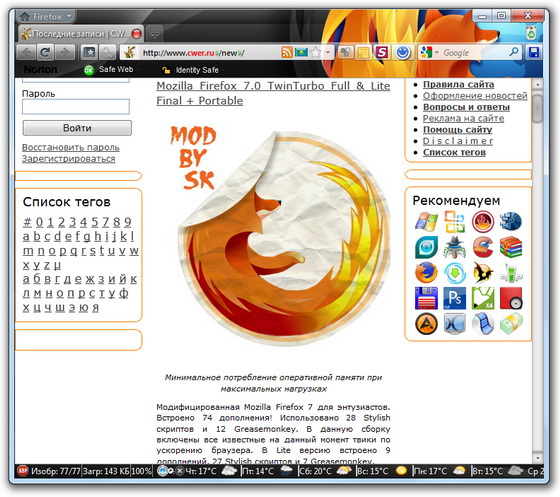Click the orange RSS feed icon
The width and height of the screenshot is (560, 497).
[287, 52]
